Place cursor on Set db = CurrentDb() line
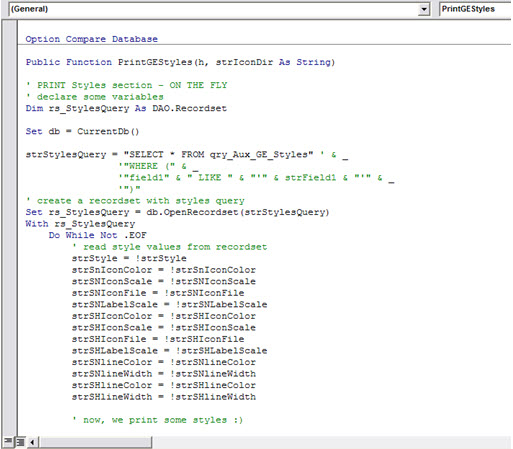The height and width of the screenshot is (449, 513). [82, 131]
